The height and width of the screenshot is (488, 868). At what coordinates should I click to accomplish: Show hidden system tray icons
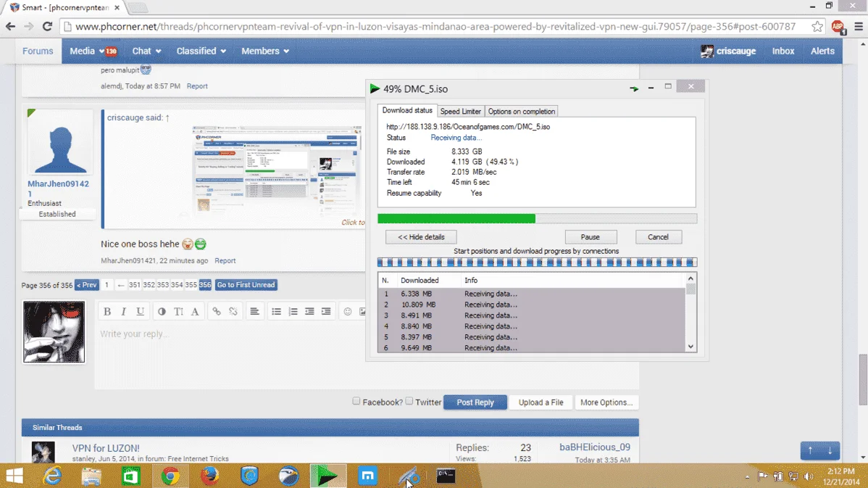coord(747,476)
